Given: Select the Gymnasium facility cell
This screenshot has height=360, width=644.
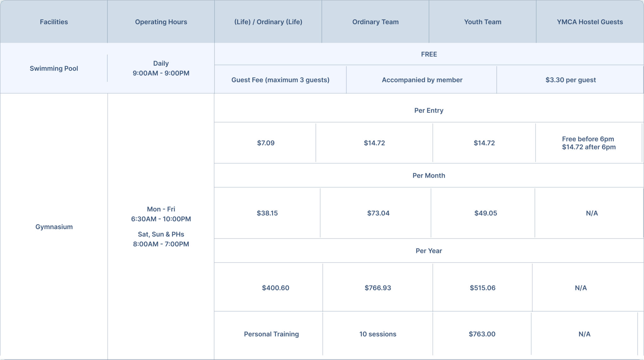Looking at the screenshot, I should point(54,227).
